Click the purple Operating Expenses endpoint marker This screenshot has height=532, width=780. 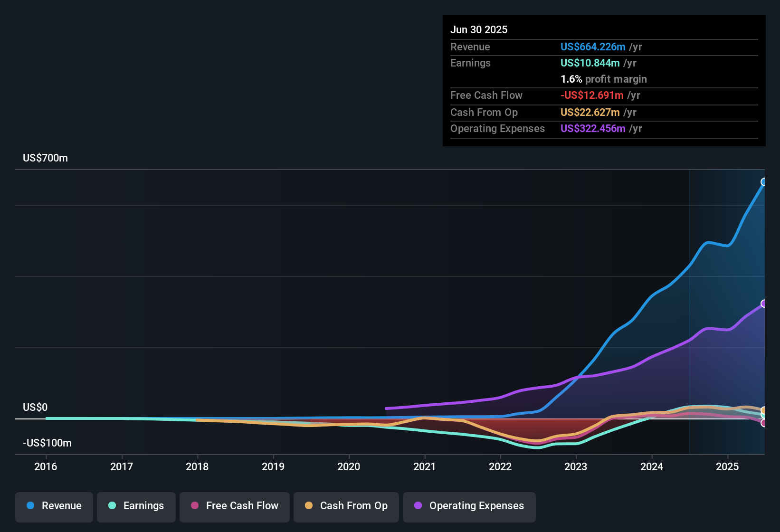[764, 304]
